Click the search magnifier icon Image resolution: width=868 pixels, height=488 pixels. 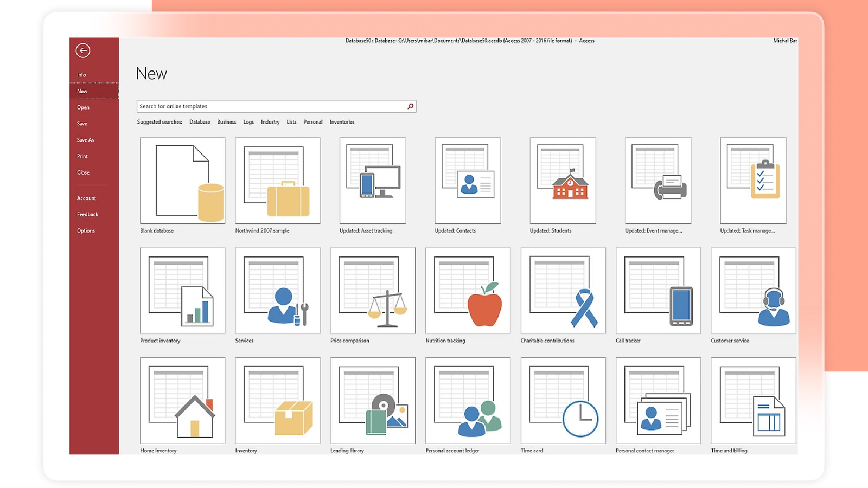tap(411, 106)
